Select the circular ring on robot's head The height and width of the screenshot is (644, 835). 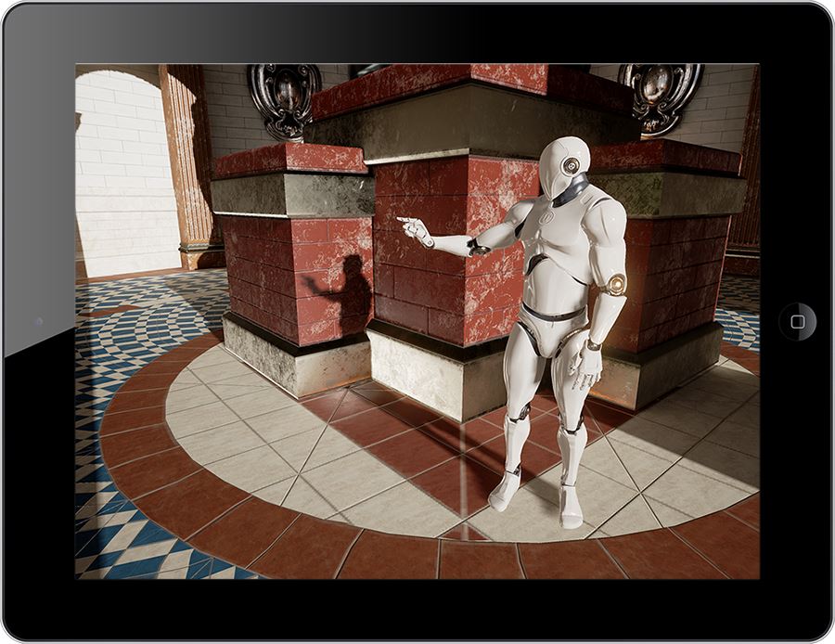click(571, 166)
